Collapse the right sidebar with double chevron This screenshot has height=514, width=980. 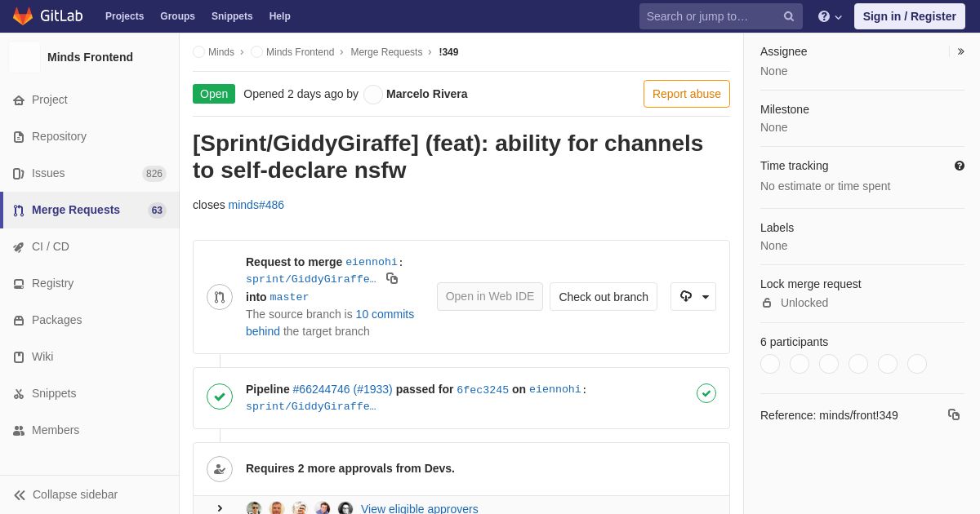tap(960, 51)
